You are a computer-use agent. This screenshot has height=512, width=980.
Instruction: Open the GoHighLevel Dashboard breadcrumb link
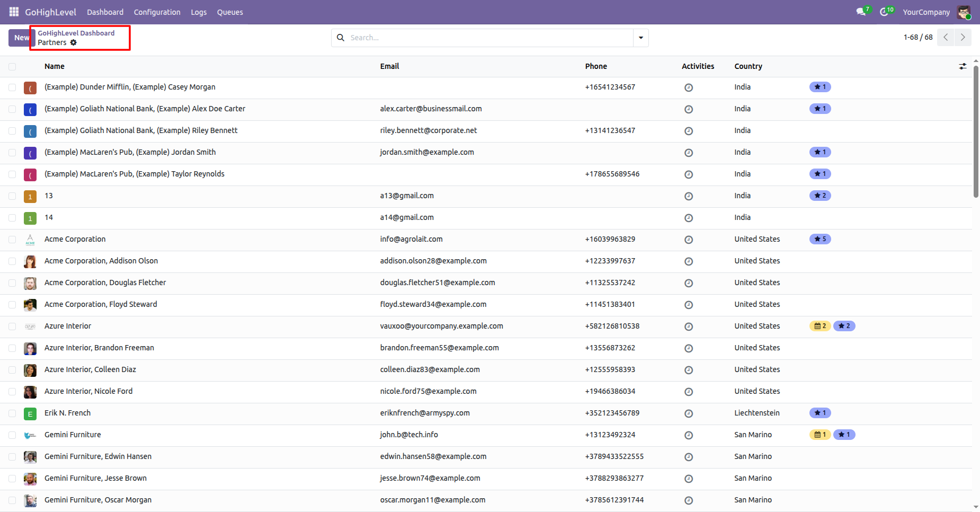[76, 33]
